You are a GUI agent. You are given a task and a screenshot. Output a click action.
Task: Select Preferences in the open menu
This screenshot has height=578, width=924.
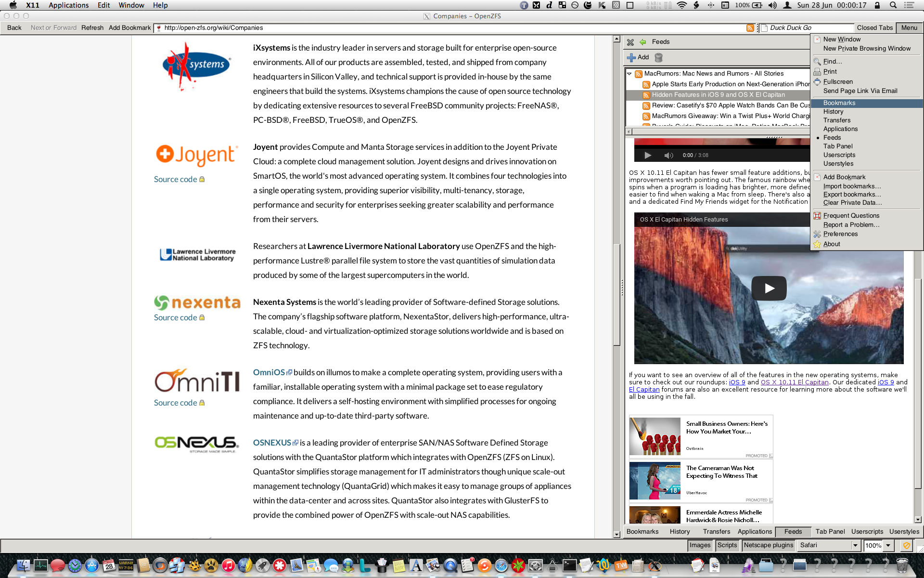coord(840,234)
